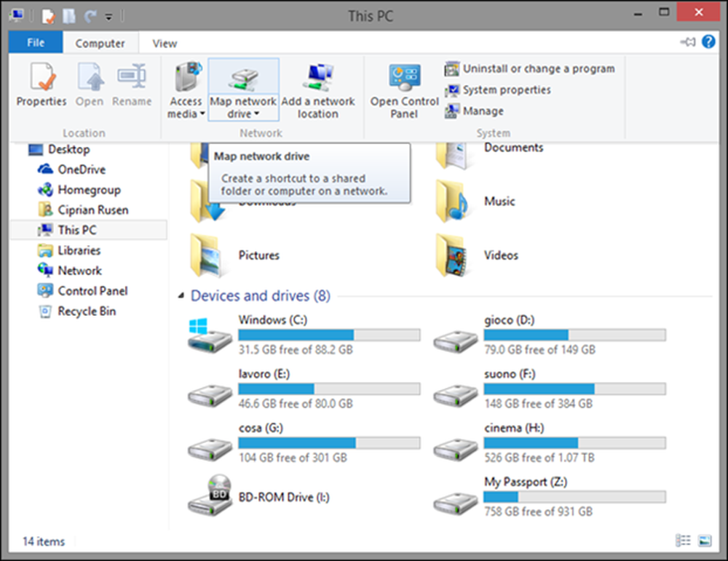The image size is (728, 561).
Task: Select the My Passport (Z:) drive
Action: tap(550, 496)
